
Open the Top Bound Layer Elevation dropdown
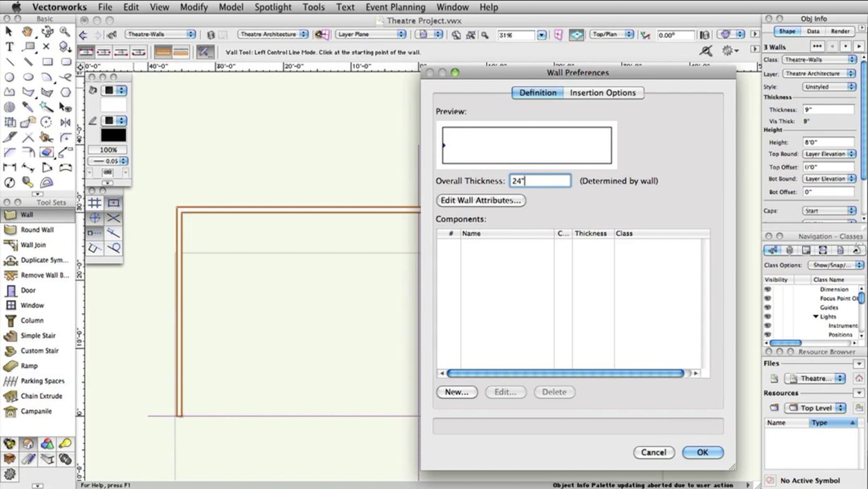pos(829,154)
